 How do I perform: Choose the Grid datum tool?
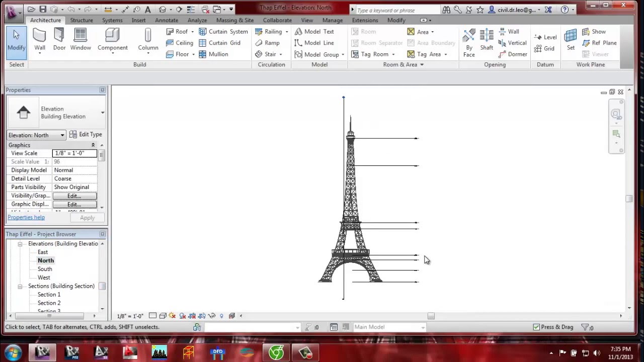(x=544, y=49)
